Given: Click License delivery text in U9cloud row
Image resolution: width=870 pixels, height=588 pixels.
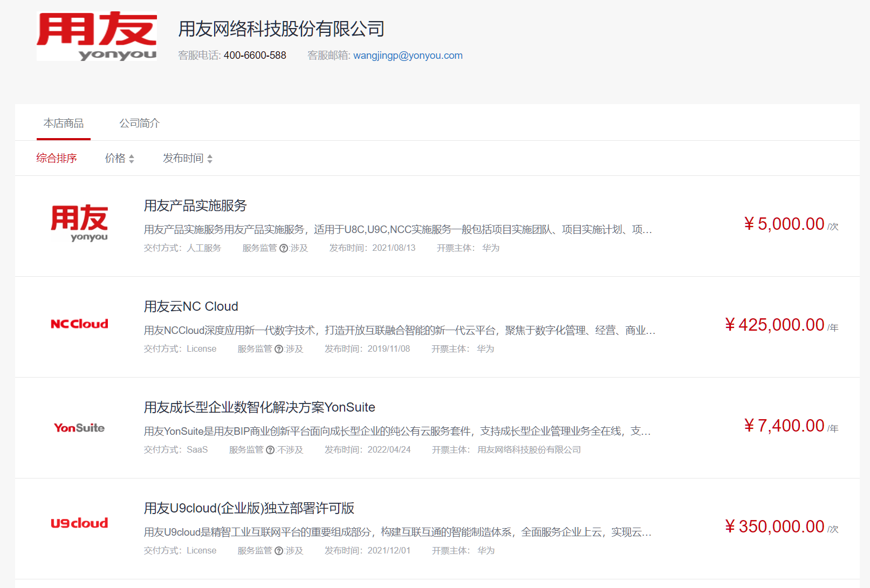Looking at the screenshot, I should point(202,551).
